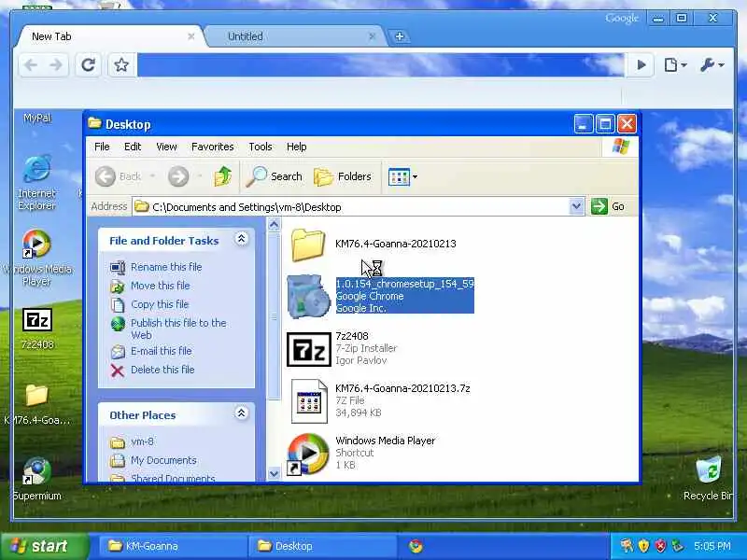The height and width of the screenshot is (560, 747).
Task: Collapse the Other Places panel
Action: coord(241,413)
